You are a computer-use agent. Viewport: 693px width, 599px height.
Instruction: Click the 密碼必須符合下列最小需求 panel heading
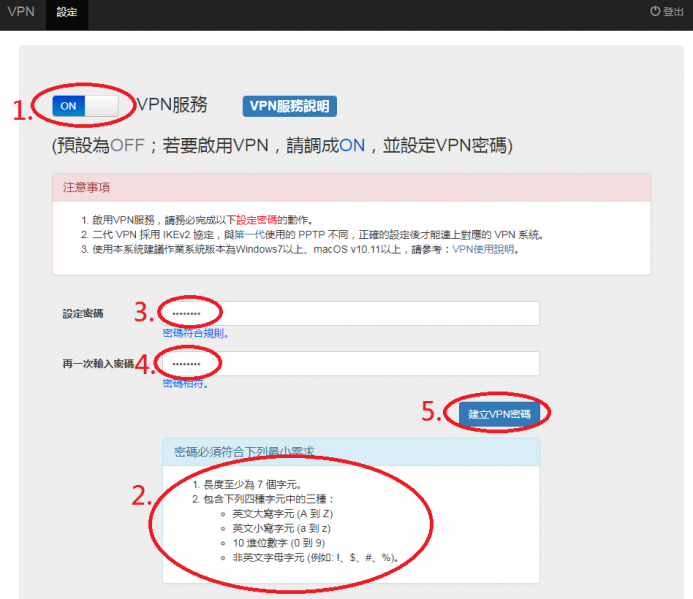pyautogui.click(x=244, y=452)
